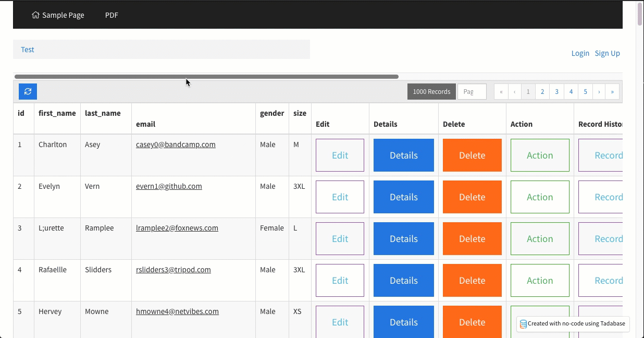Click the horizontal table scrollbar

(x=206, y=77)
